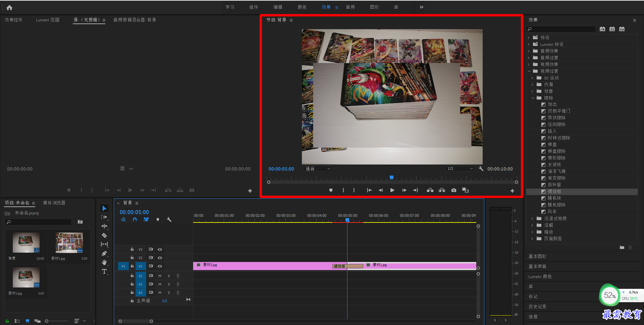The width and height of the screenshot is (644, 325).
Task: Export frame with camera icon in program monitor
Action: point(454,190)
